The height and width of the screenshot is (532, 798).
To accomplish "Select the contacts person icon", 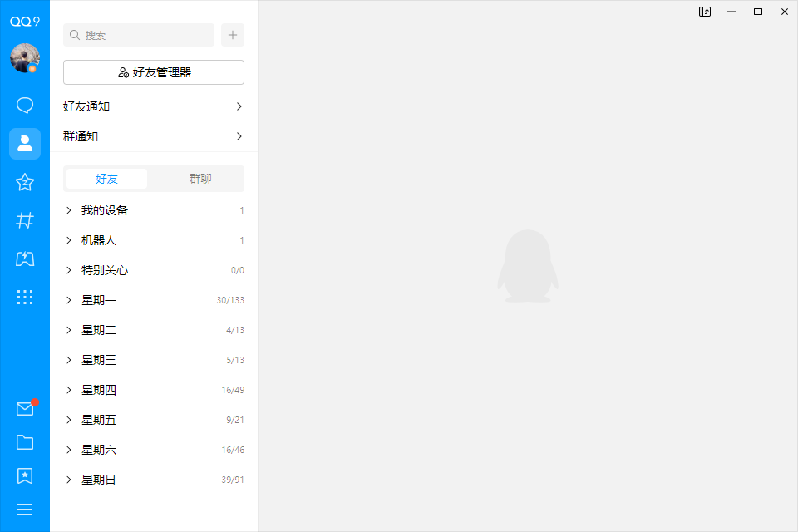I will [25, 144].
